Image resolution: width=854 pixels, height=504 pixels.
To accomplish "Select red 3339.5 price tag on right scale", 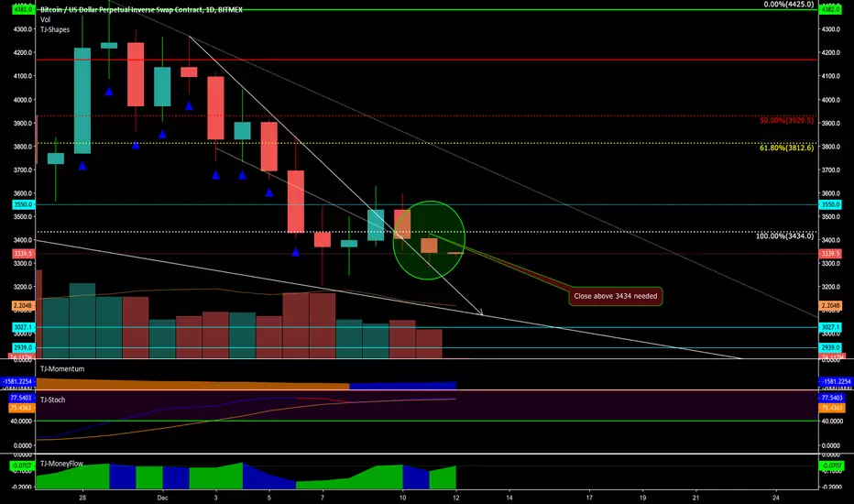I will pos(830,253).
